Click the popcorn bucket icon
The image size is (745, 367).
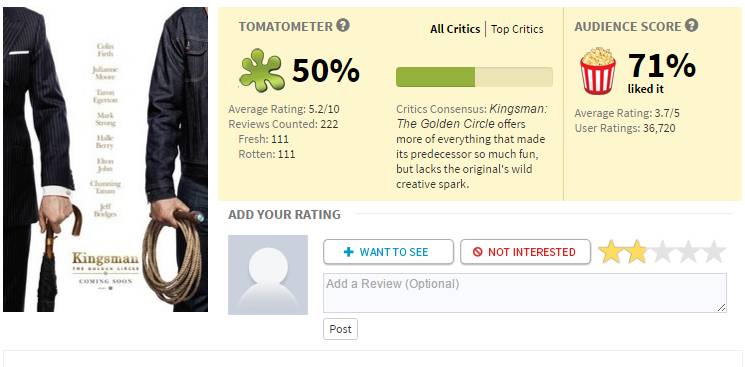point(597,71)
